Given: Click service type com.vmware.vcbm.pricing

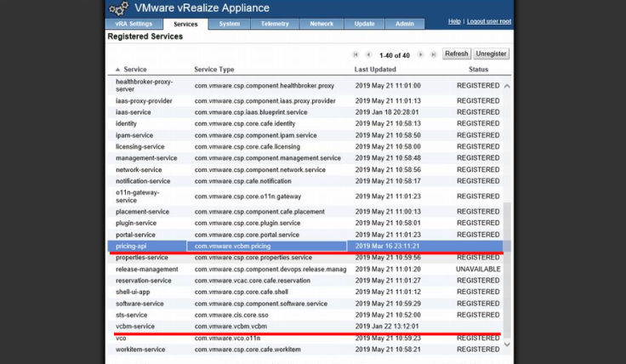Looking at the screenshot, I should 232,247.
